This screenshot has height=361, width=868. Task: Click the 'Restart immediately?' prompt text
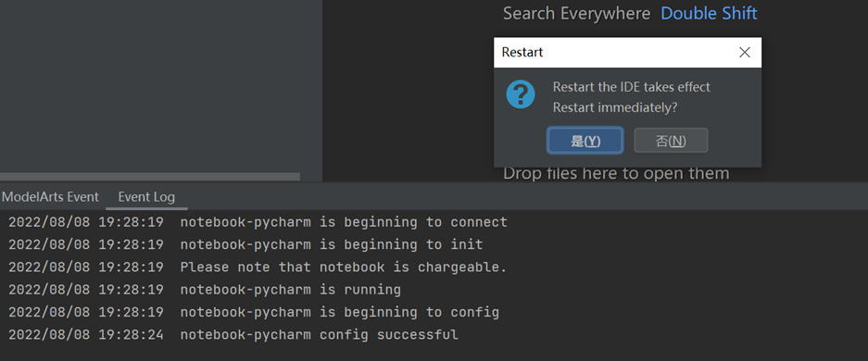(615, 107)
